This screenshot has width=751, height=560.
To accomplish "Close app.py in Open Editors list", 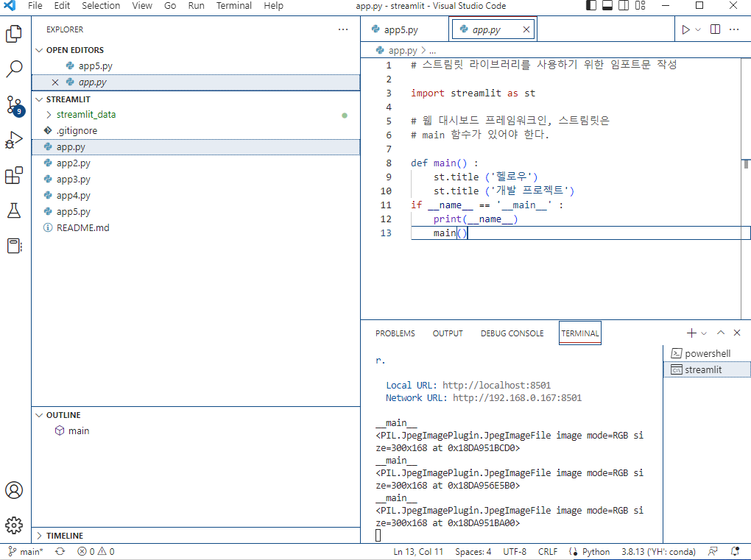I will (55, 82).
